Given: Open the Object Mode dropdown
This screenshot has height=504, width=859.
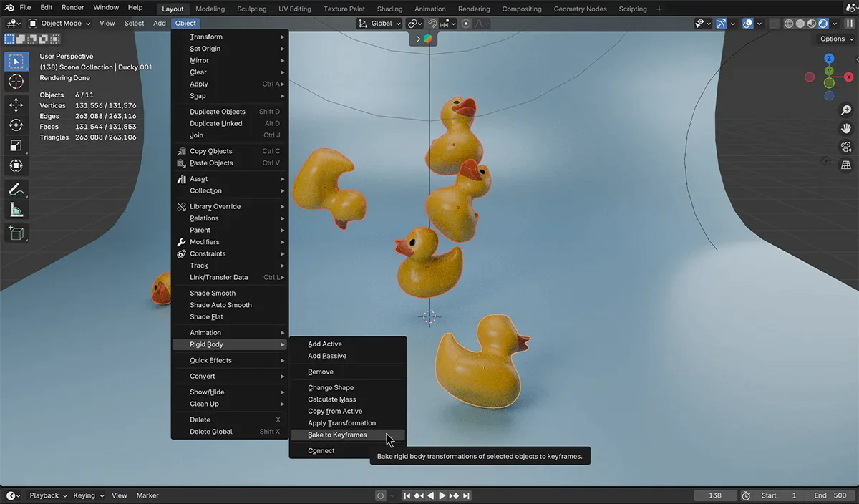Looking at the screenshot, I should pos(60,24).
